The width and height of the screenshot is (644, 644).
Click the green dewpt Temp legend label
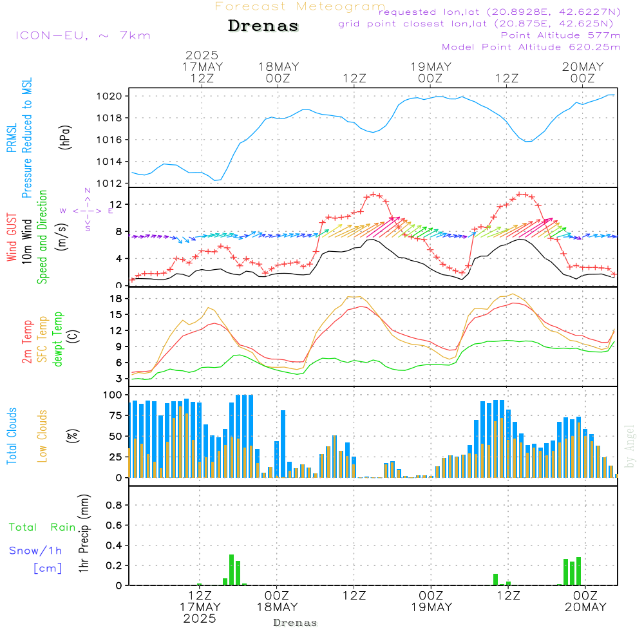point(59,339)
